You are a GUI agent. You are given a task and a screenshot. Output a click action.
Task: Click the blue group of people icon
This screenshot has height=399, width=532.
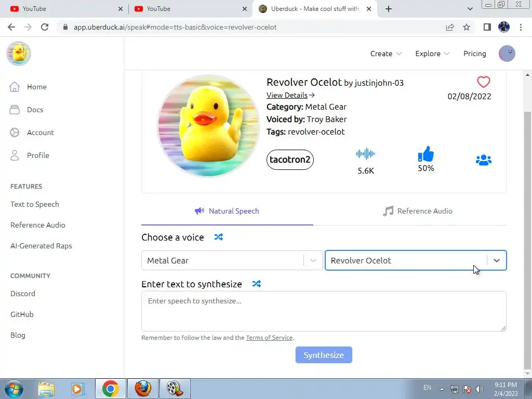[484, 160]
